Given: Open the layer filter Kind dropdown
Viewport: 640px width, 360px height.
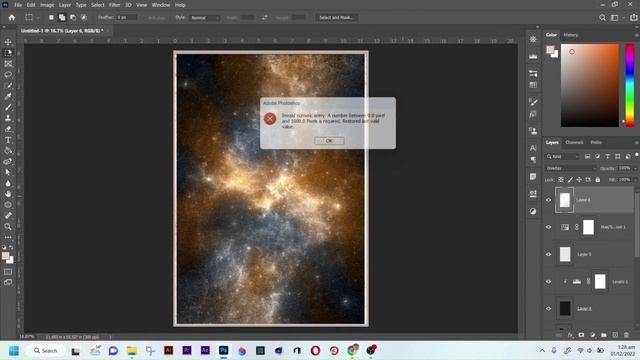Looking at the screenshot, I should pyautogui.click(x=562, y=156).
